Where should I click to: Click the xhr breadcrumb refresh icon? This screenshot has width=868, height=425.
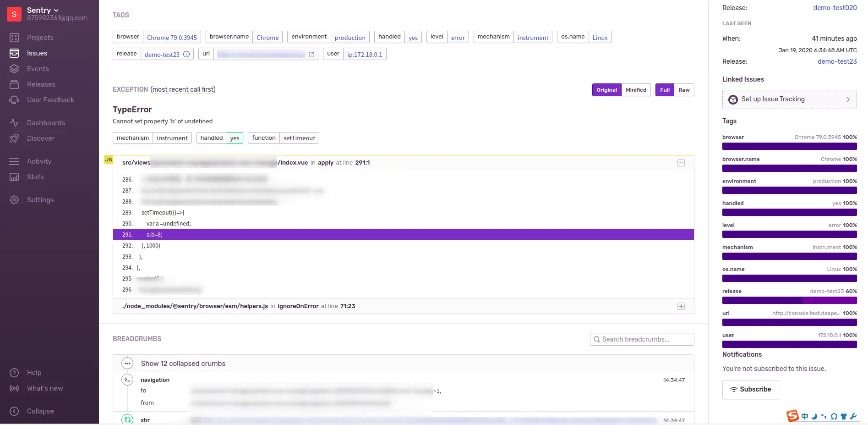tap(127, 419)
